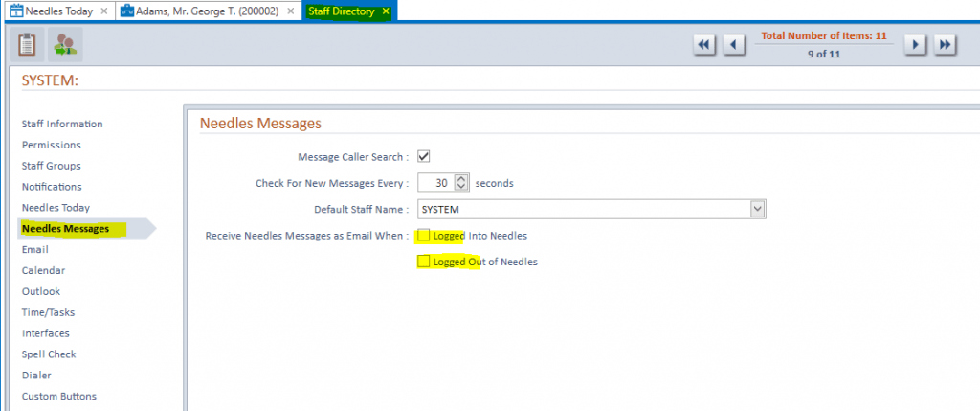This screenshot has width=980, height=411.
Task: Close the Needles Today tab
Action: [103, 11]
